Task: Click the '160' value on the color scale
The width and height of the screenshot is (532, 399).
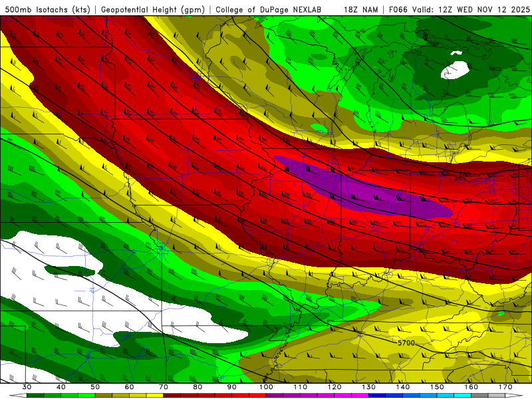Action: 471,387
